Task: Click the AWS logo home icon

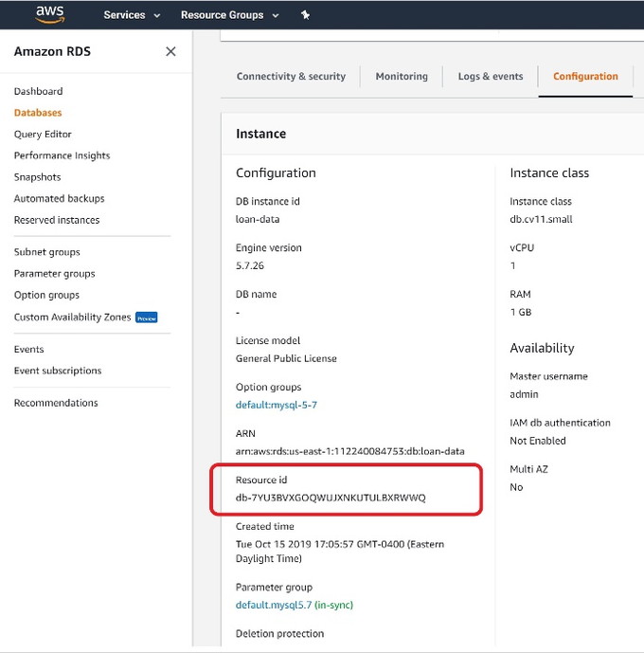Action: (x=50, y=14)
